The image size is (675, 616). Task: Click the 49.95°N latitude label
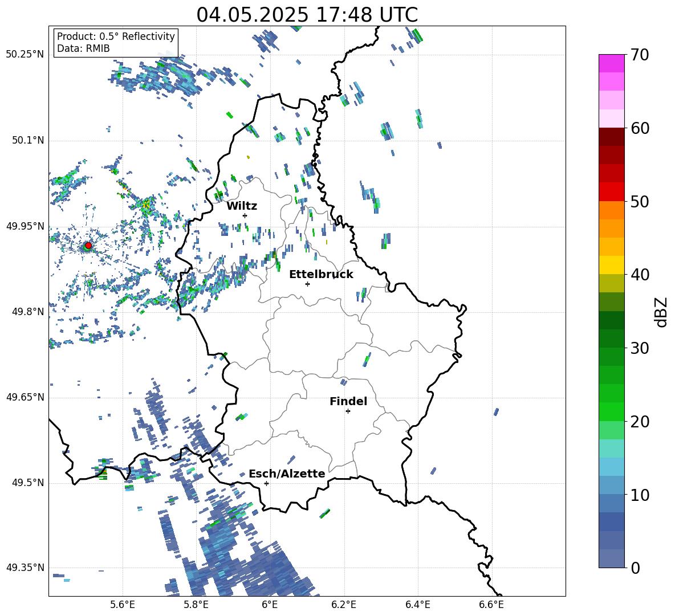tap(25, 226)
